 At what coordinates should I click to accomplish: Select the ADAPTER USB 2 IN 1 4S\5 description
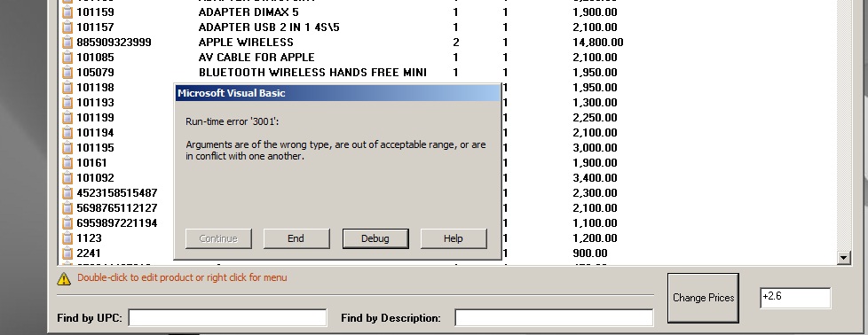[269, 27]
